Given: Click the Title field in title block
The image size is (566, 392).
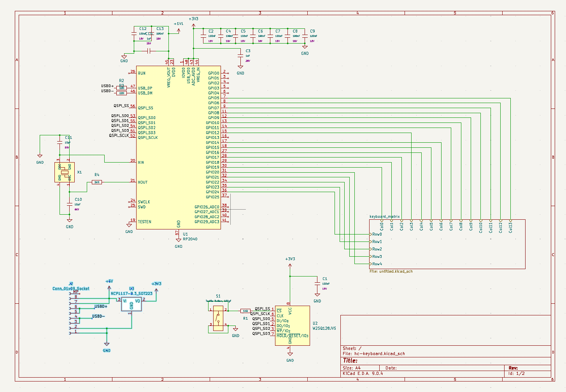Looking at the screenshot, I should point(350,360).
